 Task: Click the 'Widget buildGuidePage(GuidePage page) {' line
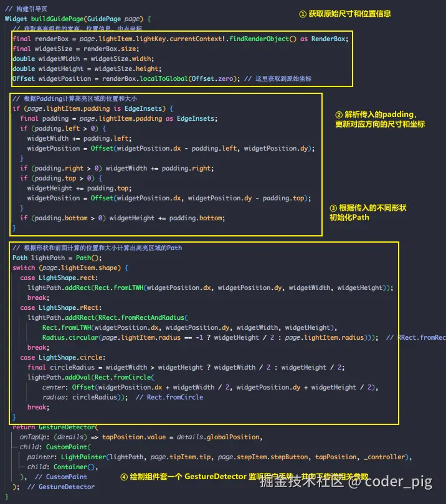pyautogui.click(x=77, y=19)
